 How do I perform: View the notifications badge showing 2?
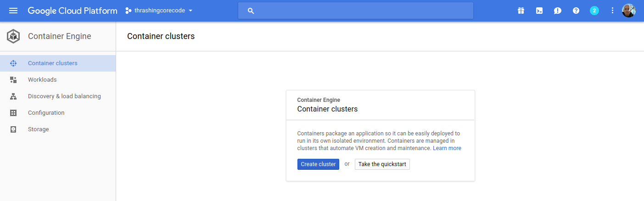(x=594, y=11)
